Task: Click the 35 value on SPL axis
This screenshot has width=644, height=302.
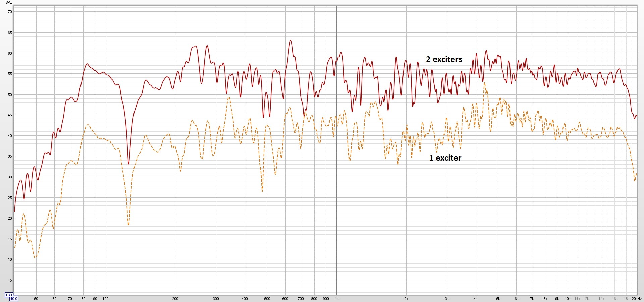Action: point(10,156)
